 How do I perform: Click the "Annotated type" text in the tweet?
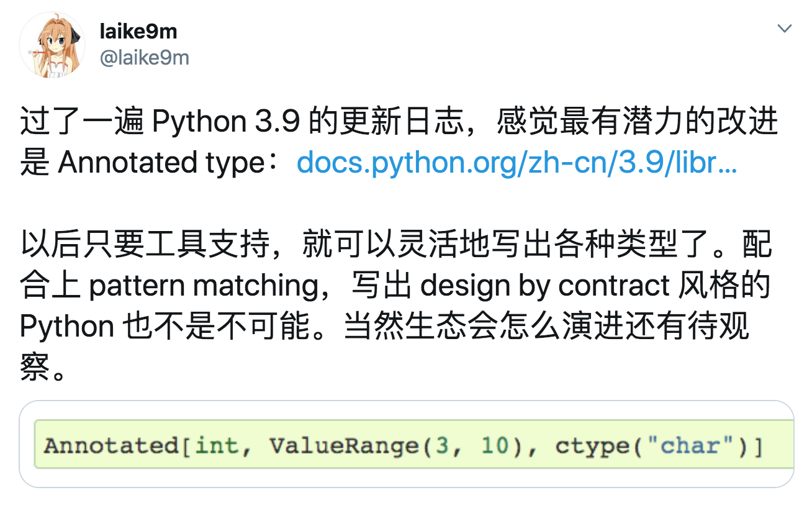[162, 163]
